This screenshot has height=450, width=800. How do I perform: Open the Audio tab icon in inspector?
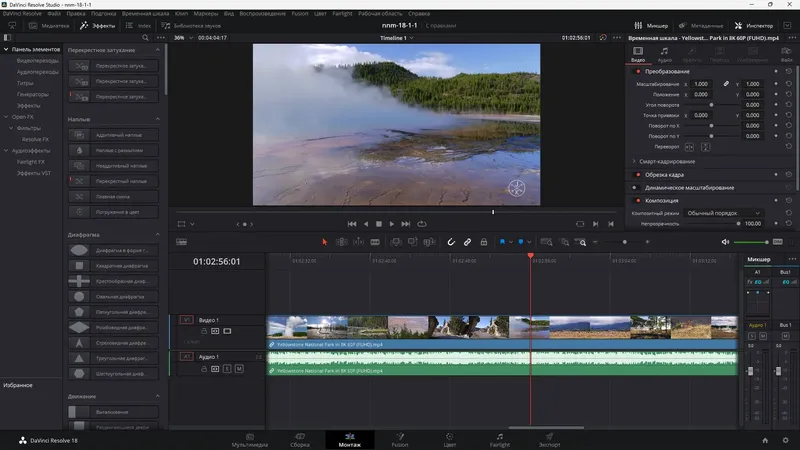pyautogui.click(x=664, y=51)
